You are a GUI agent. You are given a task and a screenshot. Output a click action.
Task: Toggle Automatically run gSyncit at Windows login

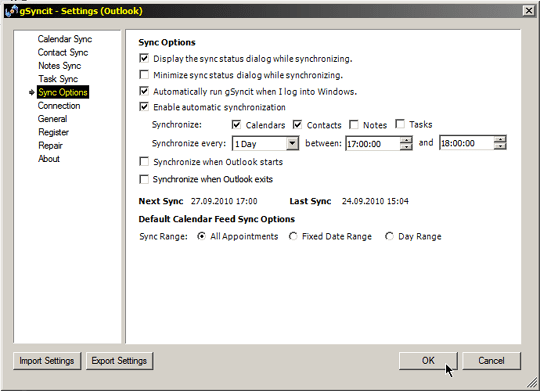pos(144,91)
